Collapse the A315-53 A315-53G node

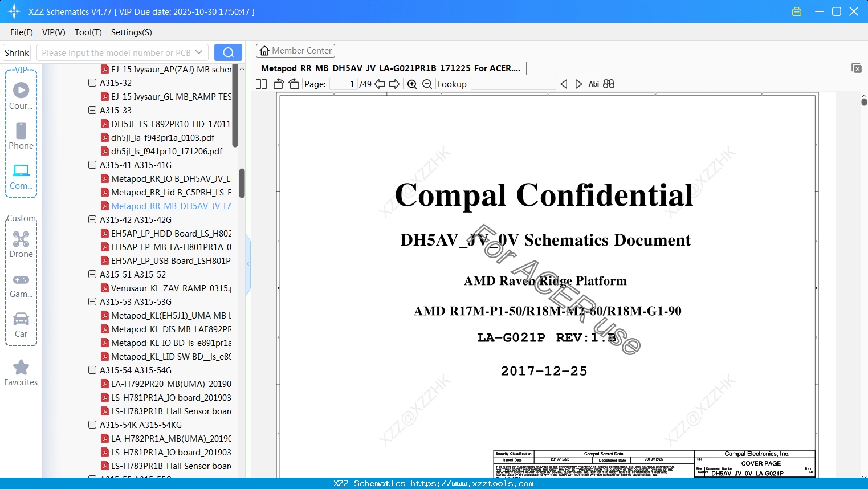(92, 301)
